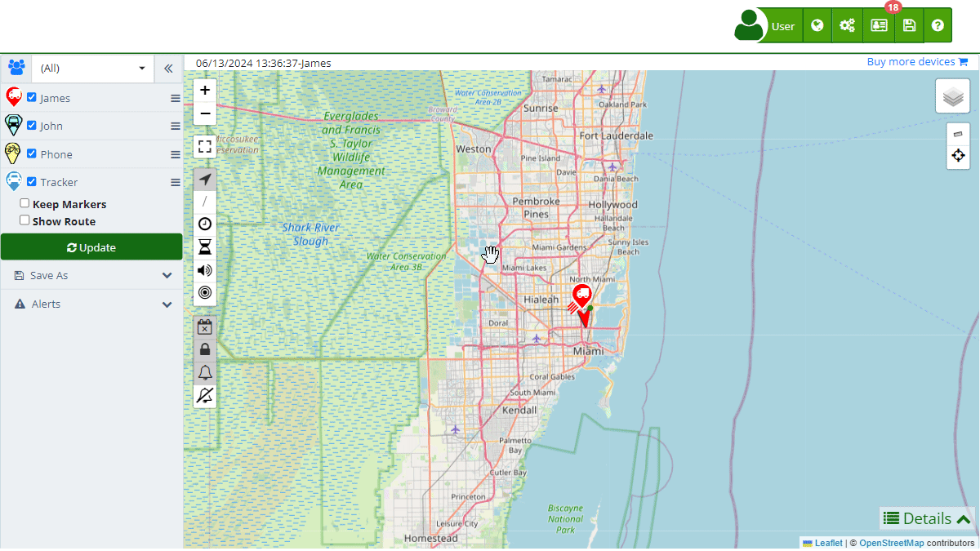The image size is (980, 551).
Task: Open the map layers selector
Action: click(952, 97)
